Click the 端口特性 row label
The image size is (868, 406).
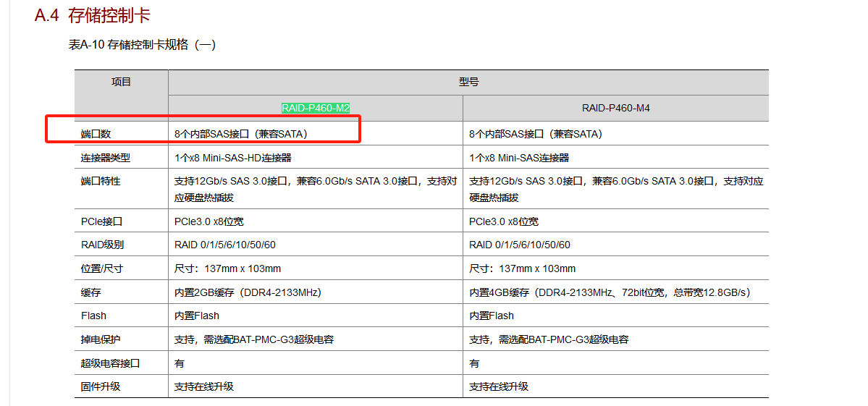click(100, 181)
